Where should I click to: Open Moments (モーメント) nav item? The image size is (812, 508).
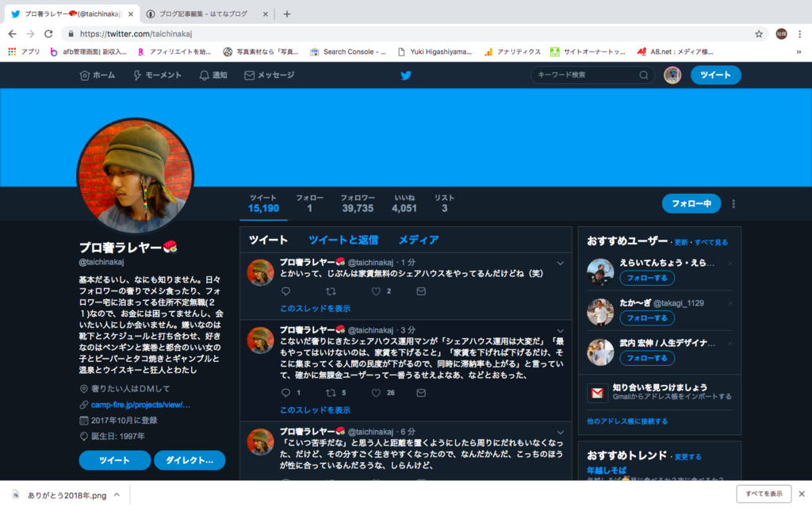(x=158, y=75)
